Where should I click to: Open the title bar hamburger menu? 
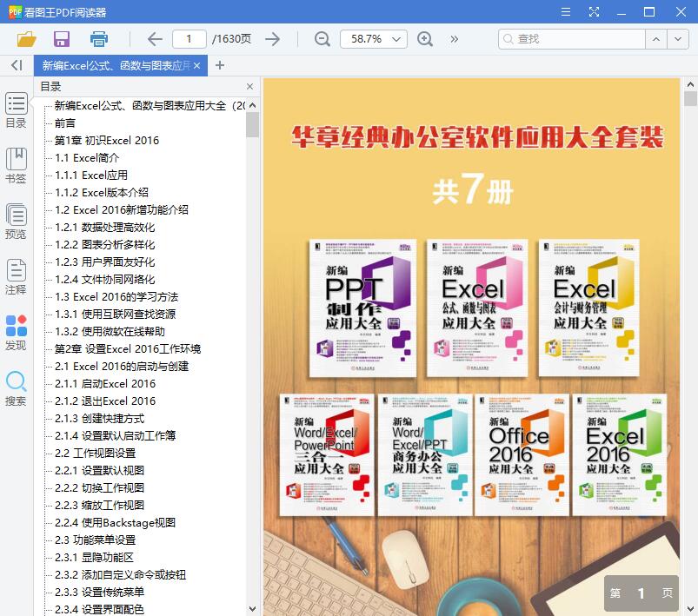pyautogui.click(x=566, y=11)
